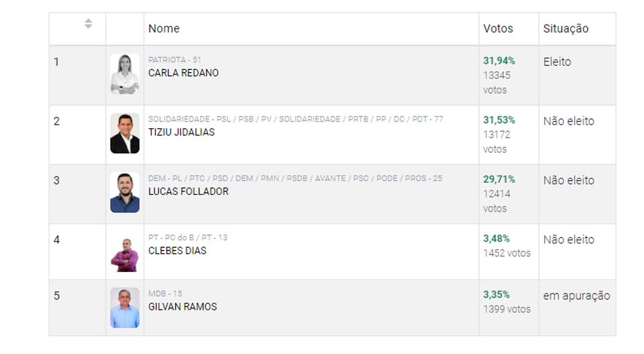This screenshot has height=354, width=644.
Task: Click Lucas Follador's candidate photo
Action: click(x=125, y=193)
